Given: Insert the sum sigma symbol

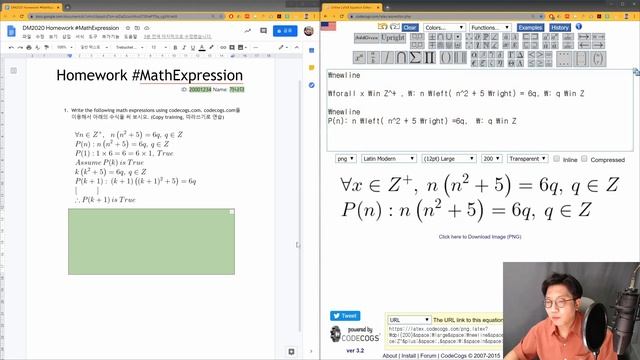Looking at the screenshot, I should tap(415, 58).
